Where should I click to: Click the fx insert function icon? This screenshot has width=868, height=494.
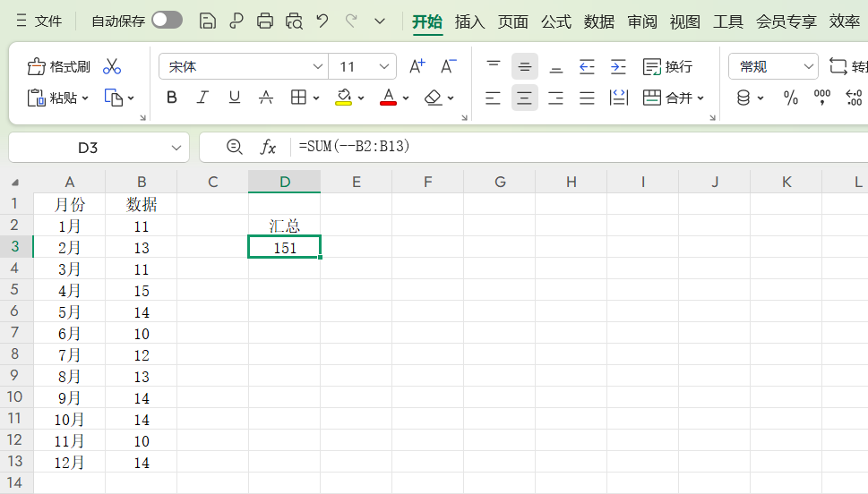tap(268, 147)
